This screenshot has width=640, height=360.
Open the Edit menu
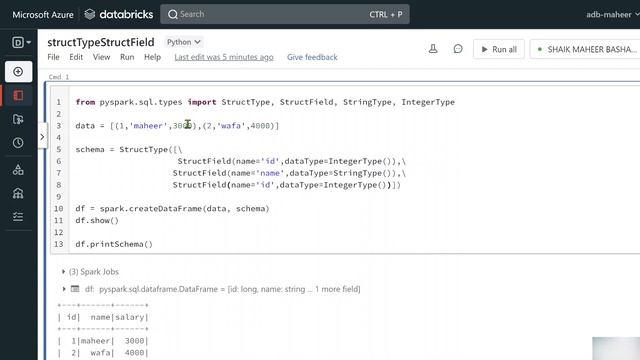(76, 57)
